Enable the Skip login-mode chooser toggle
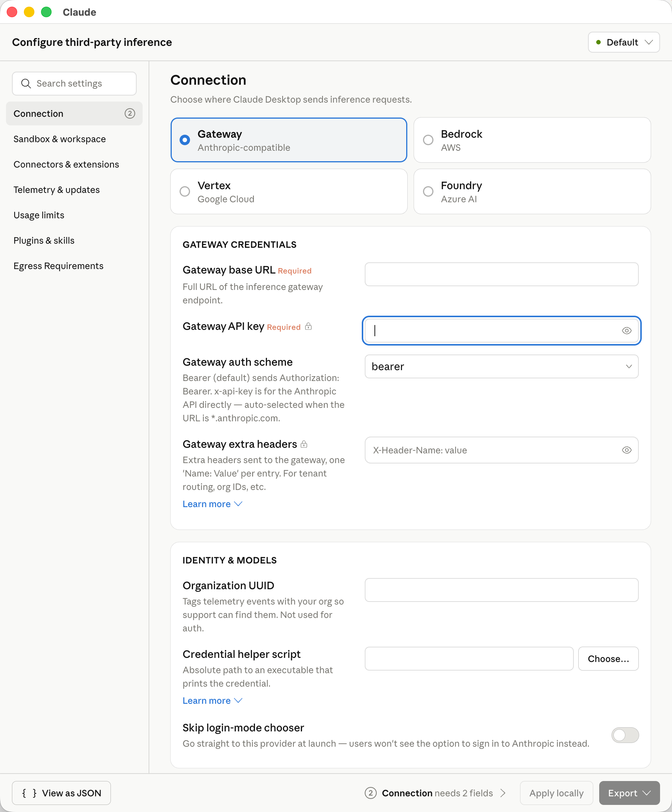 point(625,735)
